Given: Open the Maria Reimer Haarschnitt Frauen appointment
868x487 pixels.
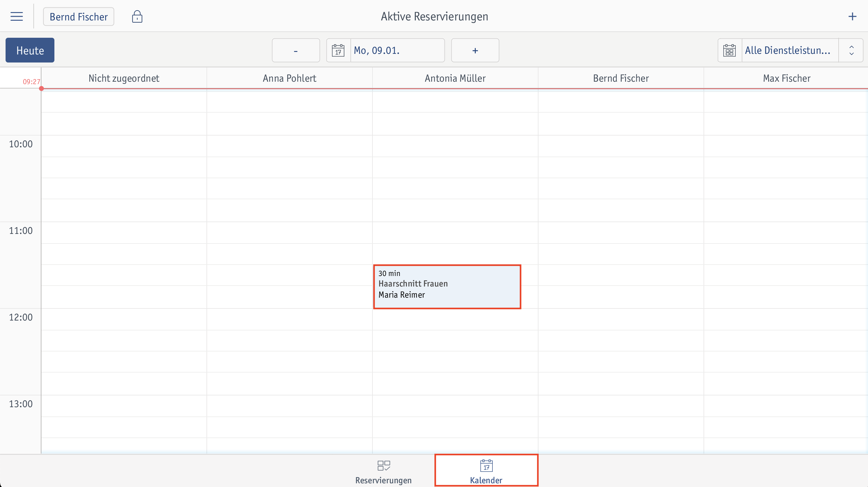Looking at the screenshot, I should coord(447,287).
